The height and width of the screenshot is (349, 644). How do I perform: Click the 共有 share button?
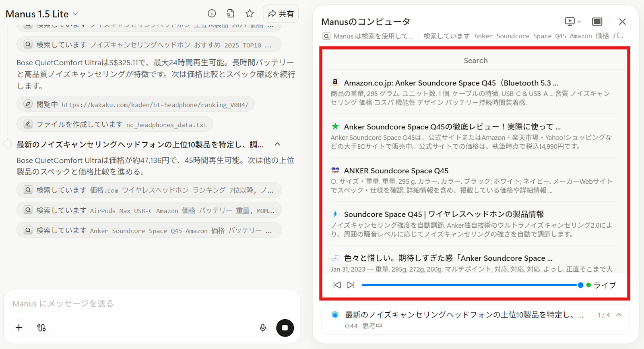281,14
